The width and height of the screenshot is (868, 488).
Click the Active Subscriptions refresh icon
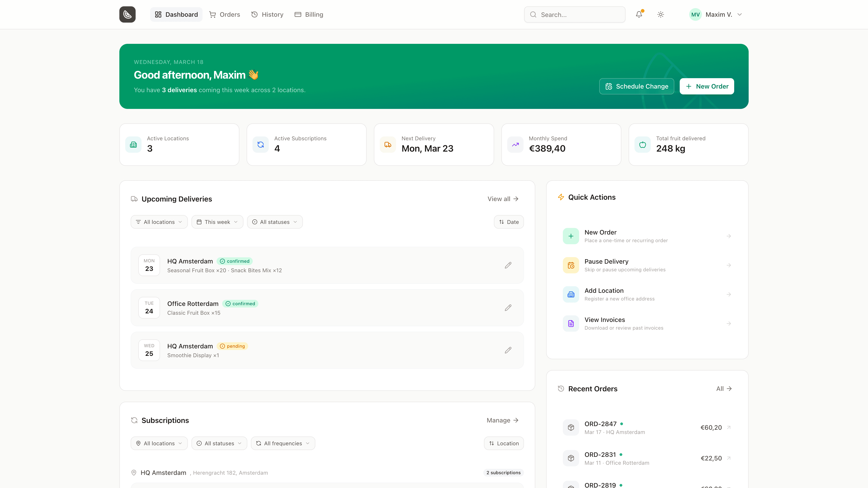(261, 145)
